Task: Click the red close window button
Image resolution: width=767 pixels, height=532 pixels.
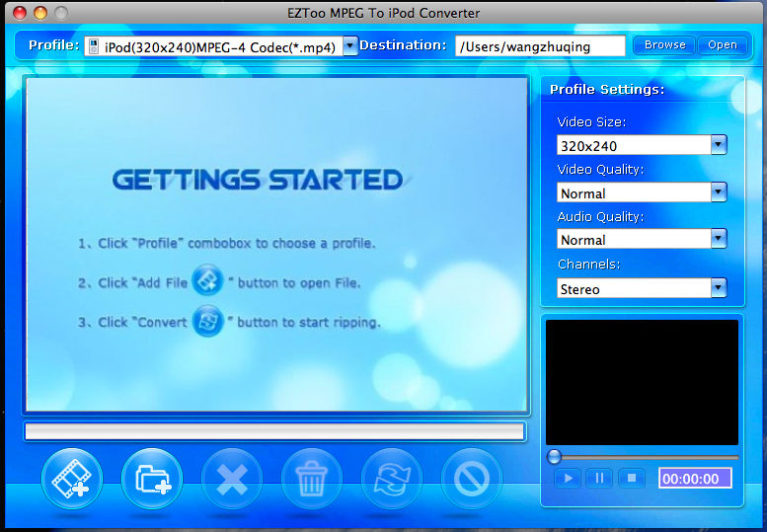Action: coord(20,13)
